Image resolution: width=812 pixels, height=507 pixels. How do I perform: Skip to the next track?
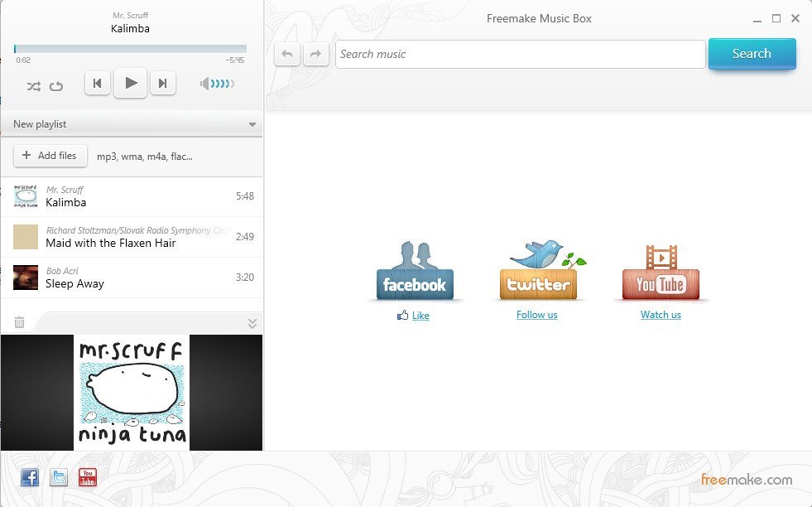[162, 83]
